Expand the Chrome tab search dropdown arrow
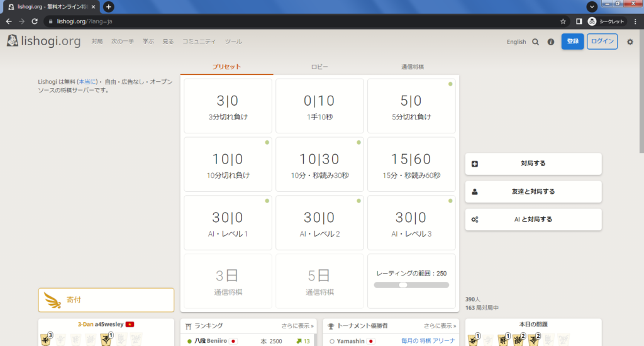Viewport: 644px width, 346px height. 592,6
